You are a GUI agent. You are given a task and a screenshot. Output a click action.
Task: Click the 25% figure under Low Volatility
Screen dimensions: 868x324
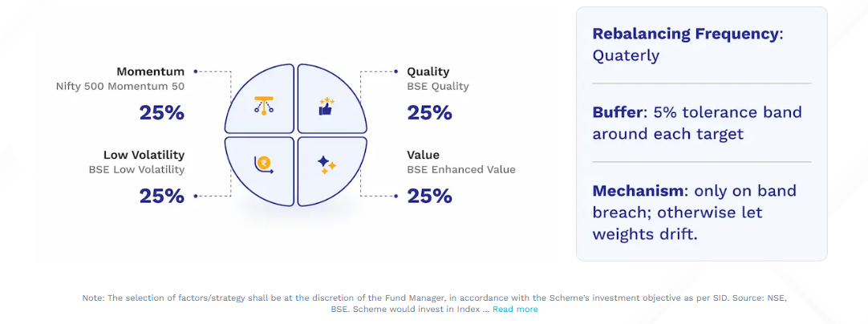point(161,196)
